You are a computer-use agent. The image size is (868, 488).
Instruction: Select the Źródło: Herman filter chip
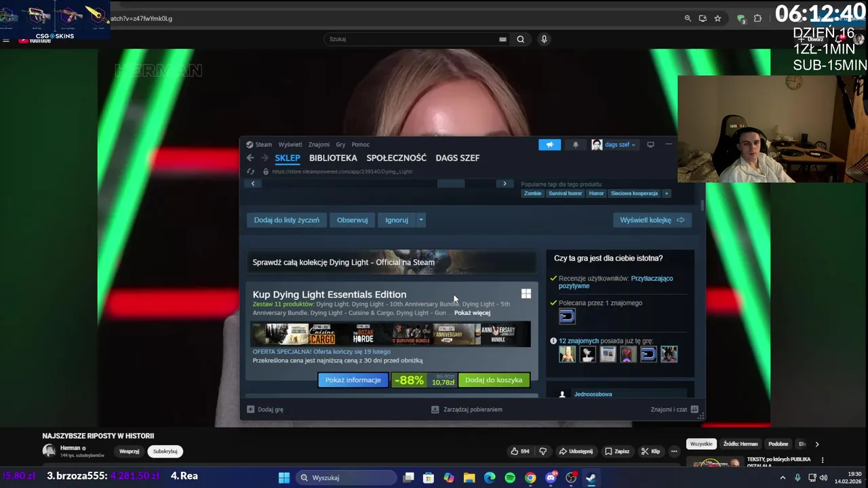pyautogui.click(x=741, y=444)
